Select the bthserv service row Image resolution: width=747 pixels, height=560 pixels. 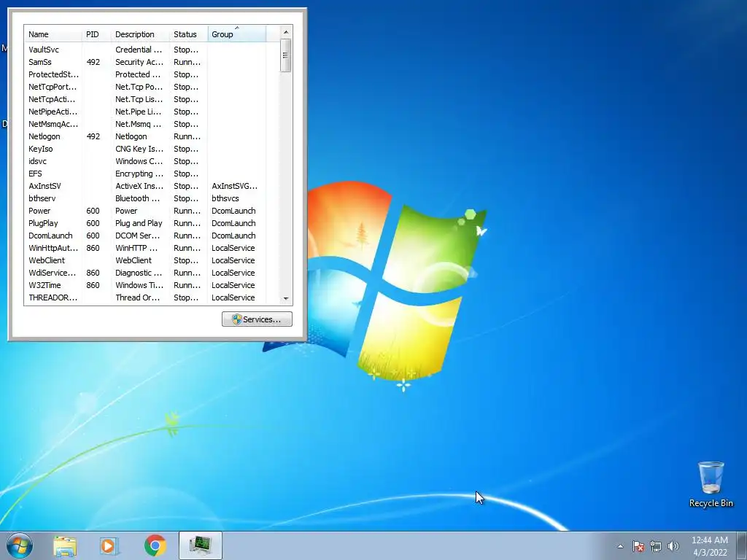pos(145,198)
